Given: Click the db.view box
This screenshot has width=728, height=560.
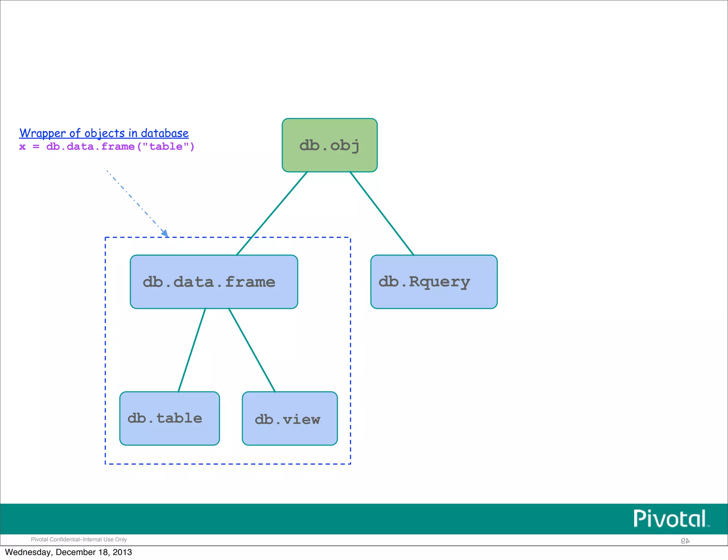Looking at the screenshot, I should point(290,418).
